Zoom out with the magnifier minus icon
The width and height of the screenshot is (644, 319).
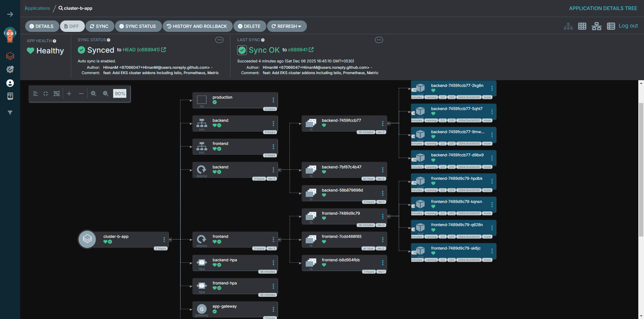106,94
